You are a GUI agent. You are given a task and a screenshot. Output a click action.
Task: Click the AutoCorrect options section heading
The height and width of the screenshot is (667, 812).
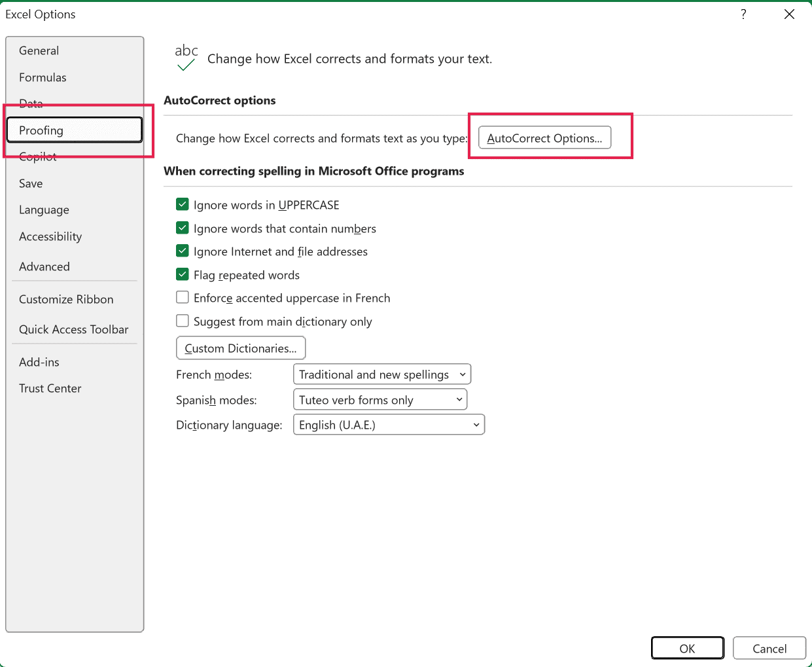click(220, 100)
